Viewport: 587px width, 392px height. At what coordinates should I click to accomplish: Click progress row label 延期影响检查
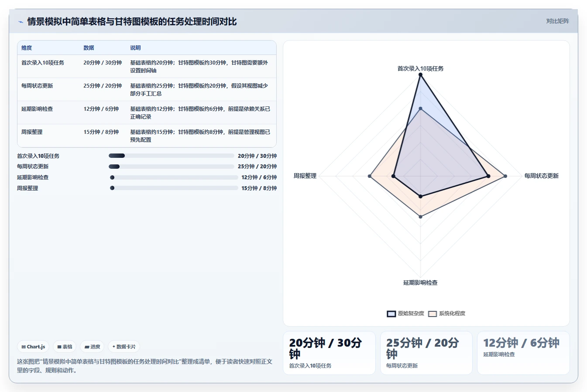33,177
